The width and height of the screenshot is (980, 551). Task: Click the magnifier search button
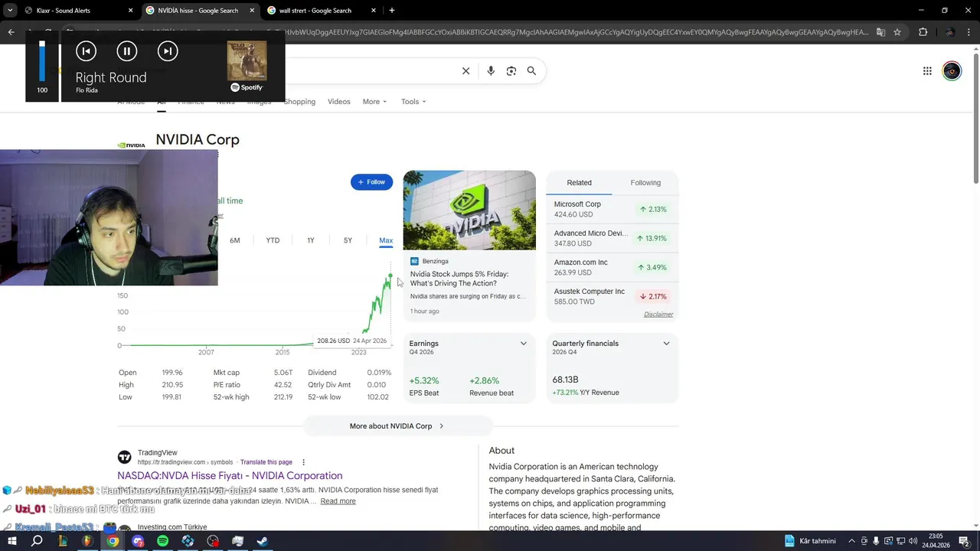[531, 71]
